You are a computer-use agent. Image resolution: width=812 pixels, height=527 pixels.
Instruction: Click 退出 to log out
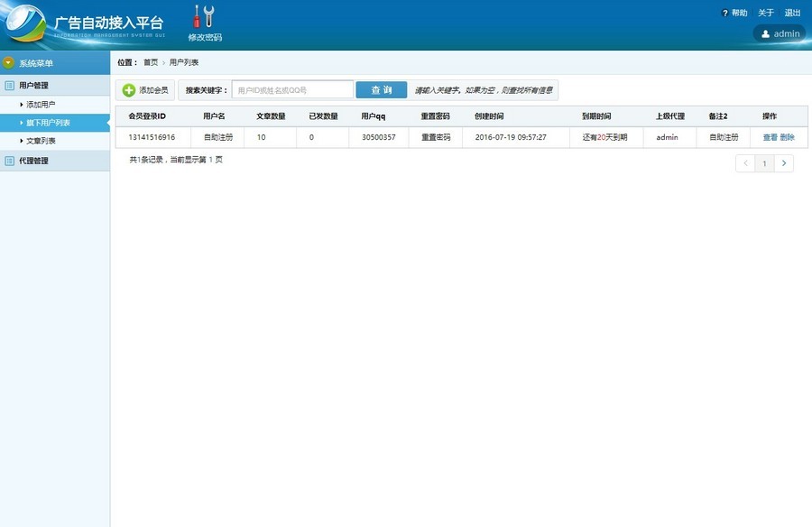792,13
